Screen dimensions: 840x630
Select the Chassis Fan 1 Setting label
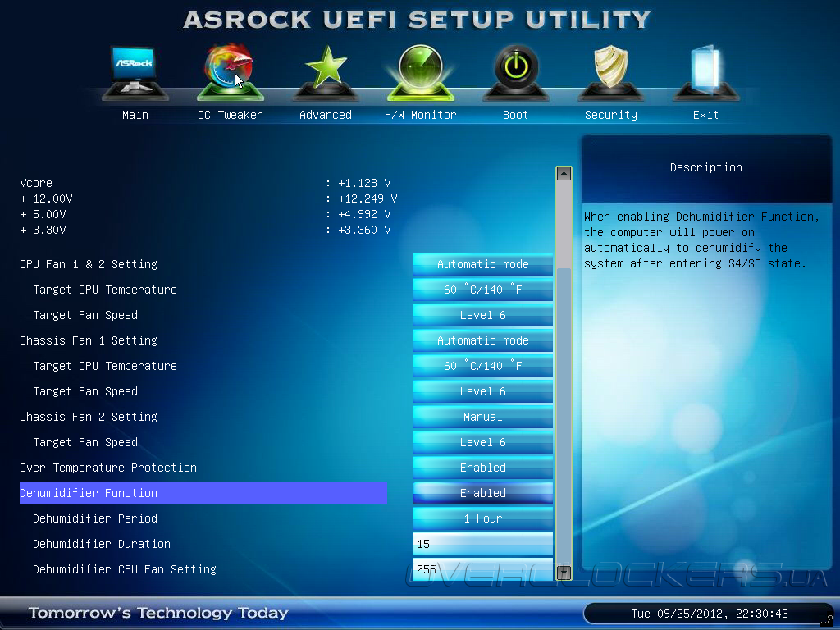point(89,340)
